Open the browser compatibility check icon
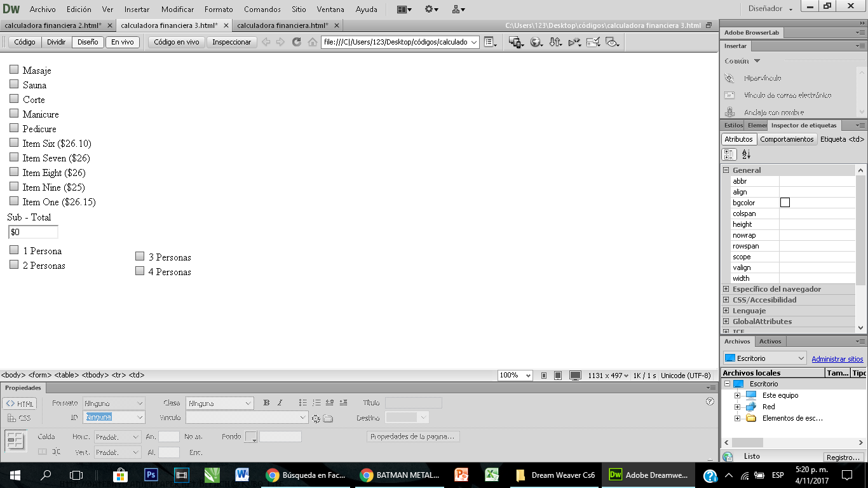 (593, 42)
